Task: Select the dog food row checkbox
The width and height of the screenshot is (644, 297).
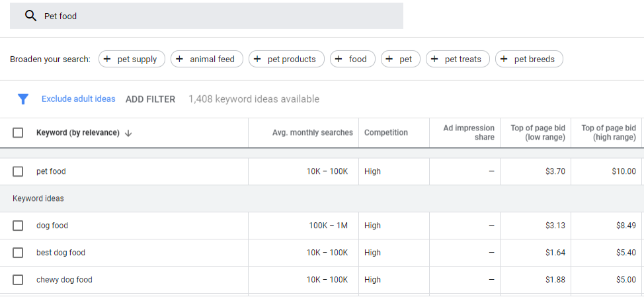Action: (x=18, y=226)
